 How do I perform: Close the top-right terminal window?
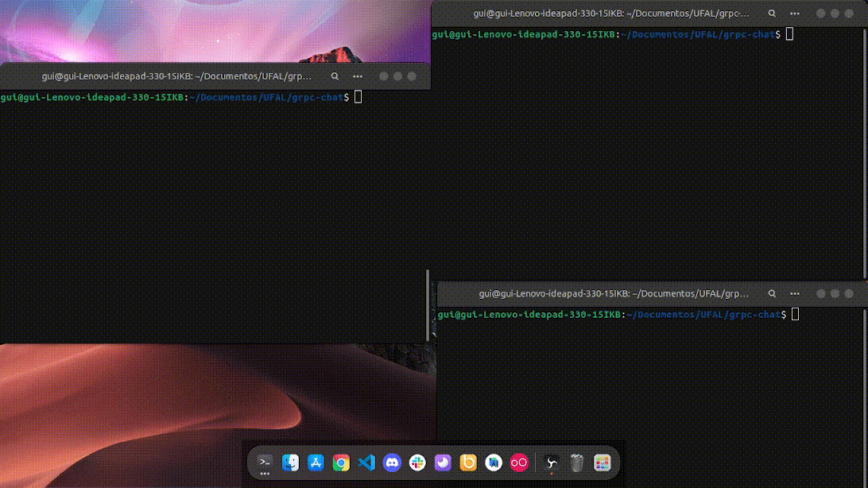(x=849, y=14)
